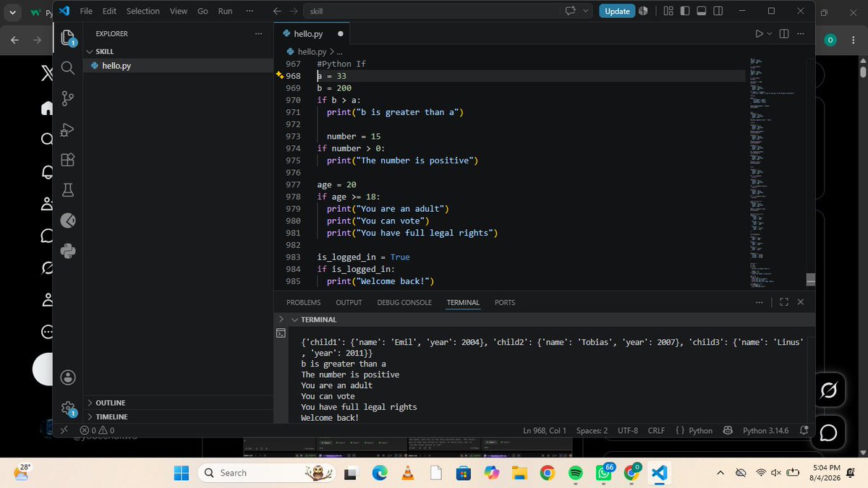The width and height of the screenshot is (868, 488).
Task: Open the Selection menu
Action: 143,11
